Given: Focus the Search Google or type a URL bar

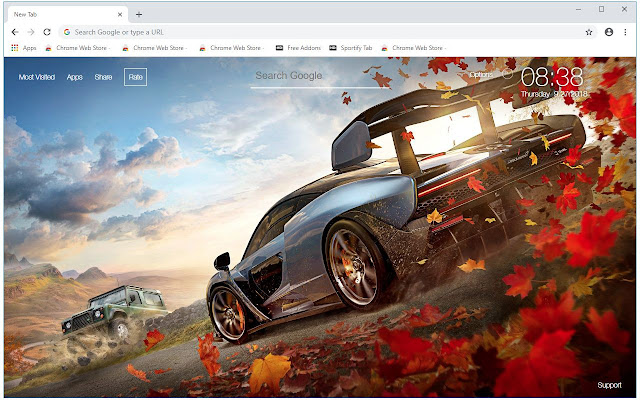Looking at the screenshot, I should [x=327, y=32].
